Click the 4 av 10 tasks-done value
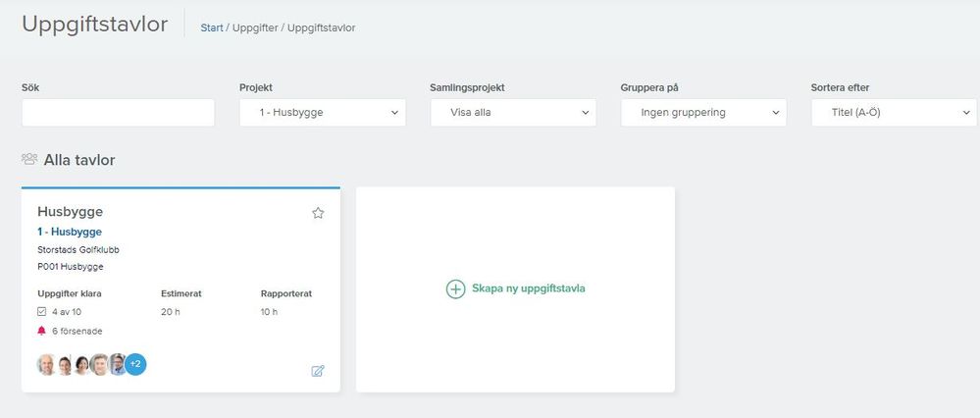This screenshot has width=980, height=418. coord(67,311)
